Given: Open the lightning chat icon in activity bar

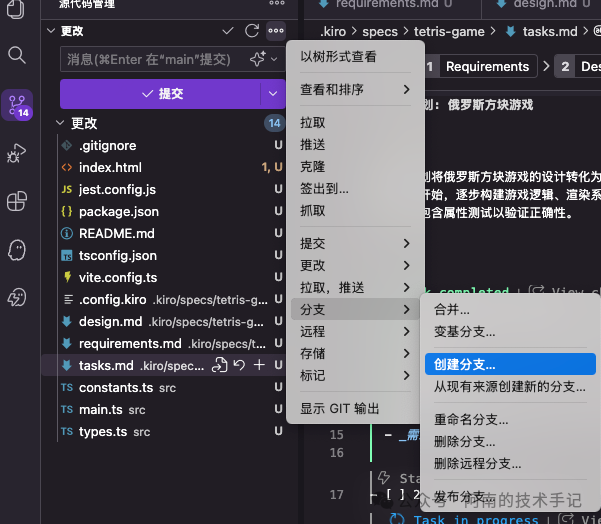Looking at the screenshot, I should click(17, 297).
